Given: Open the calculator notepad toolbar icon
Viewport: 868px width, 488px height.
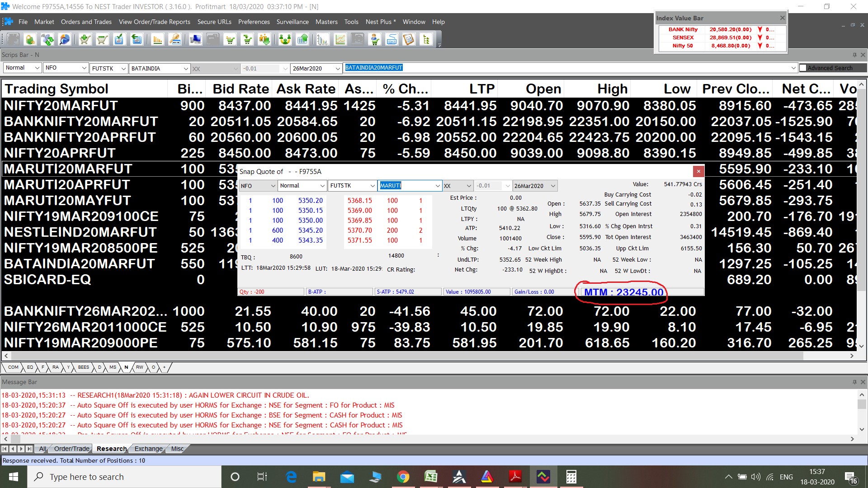Looking at the screenshot, I should (x=409, y=40).
